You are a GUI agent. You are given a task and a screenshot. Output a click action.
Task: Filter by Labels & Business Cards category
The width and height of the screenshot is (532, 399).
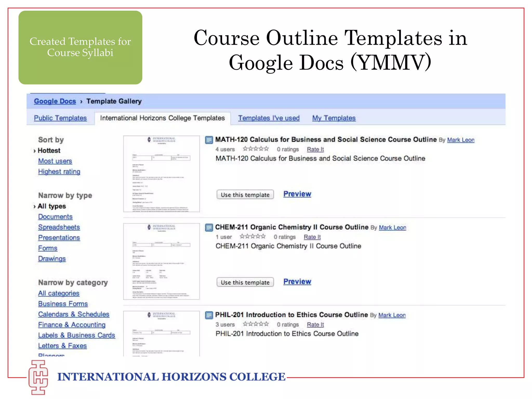[x=76, y=335]
